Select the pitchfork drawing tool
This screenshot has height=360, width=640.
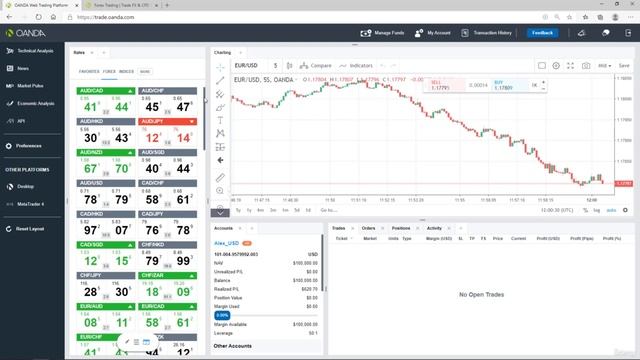[x=220, y=94]
